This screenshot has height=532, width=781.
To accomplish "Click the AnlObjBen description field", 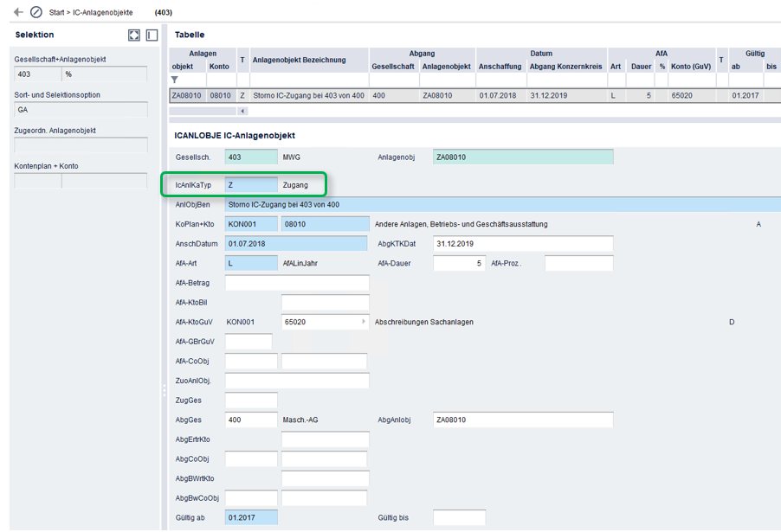I will pyautogui.click(x=502, y=204).
